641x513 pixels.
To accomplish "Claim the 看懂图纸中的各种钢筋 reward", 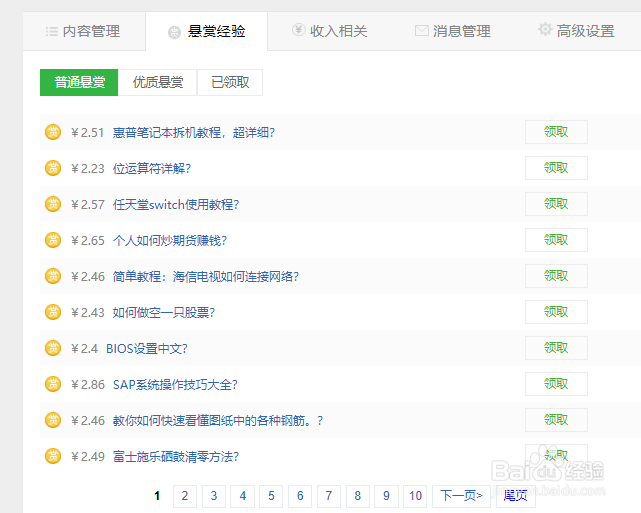I will coord(556,420).
